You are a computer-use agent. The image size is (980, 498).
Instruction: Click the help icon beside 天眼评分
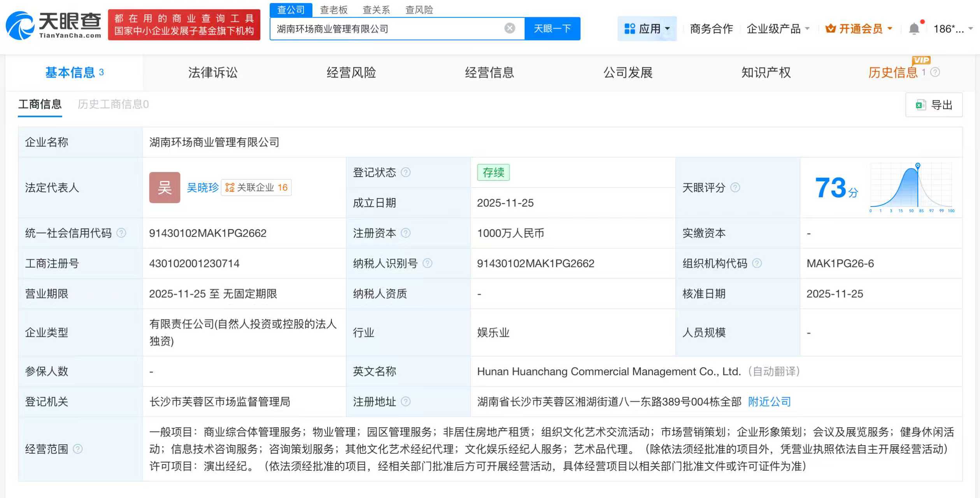point(735,188)
